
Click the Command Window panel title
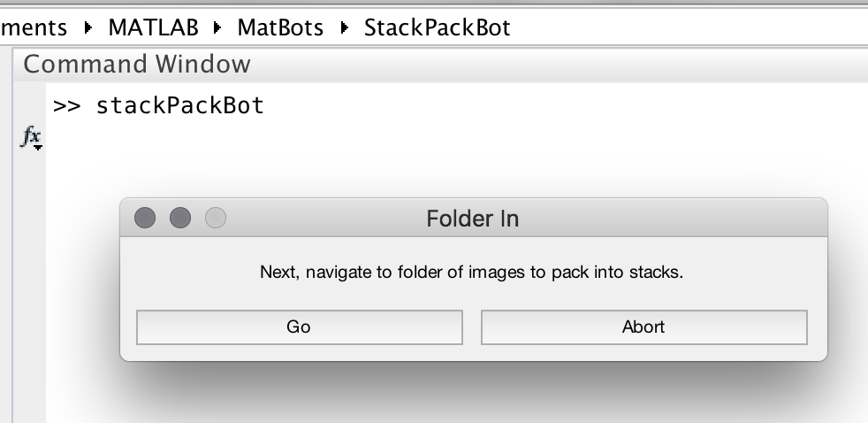click(137, 65)
